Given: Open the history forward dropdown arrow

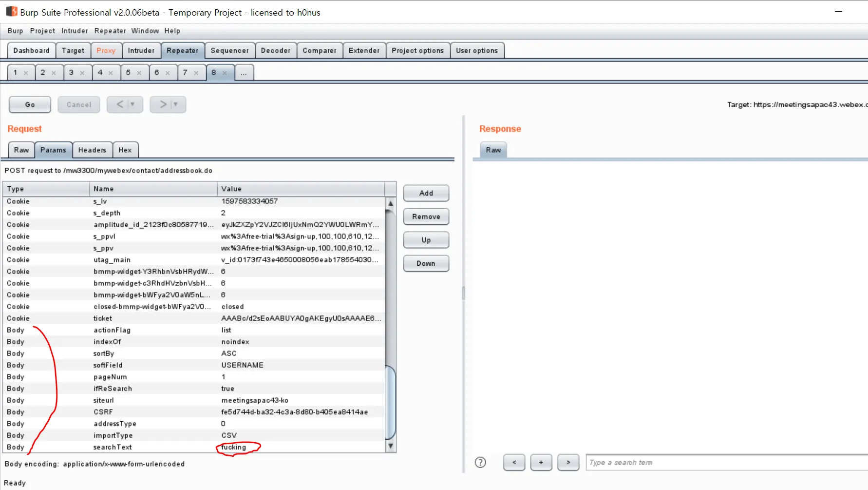Looking at the screenshot, I should (x=176, y=104).
